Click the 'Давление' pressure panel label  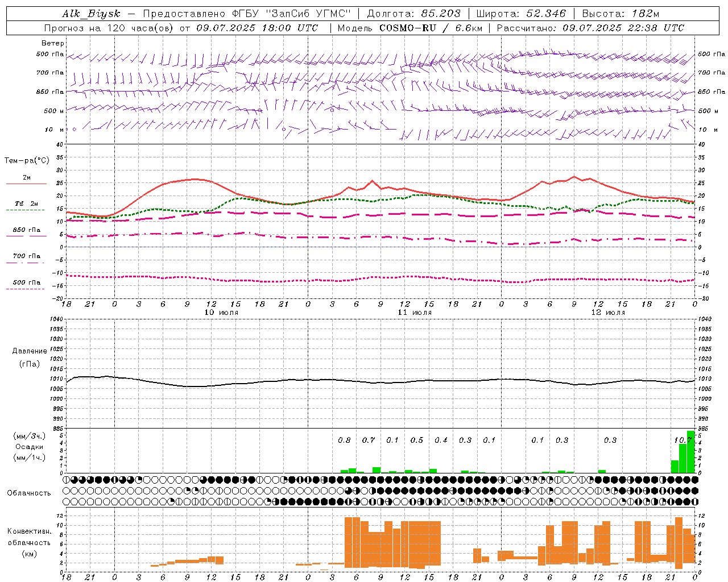(x=30, y=351)
